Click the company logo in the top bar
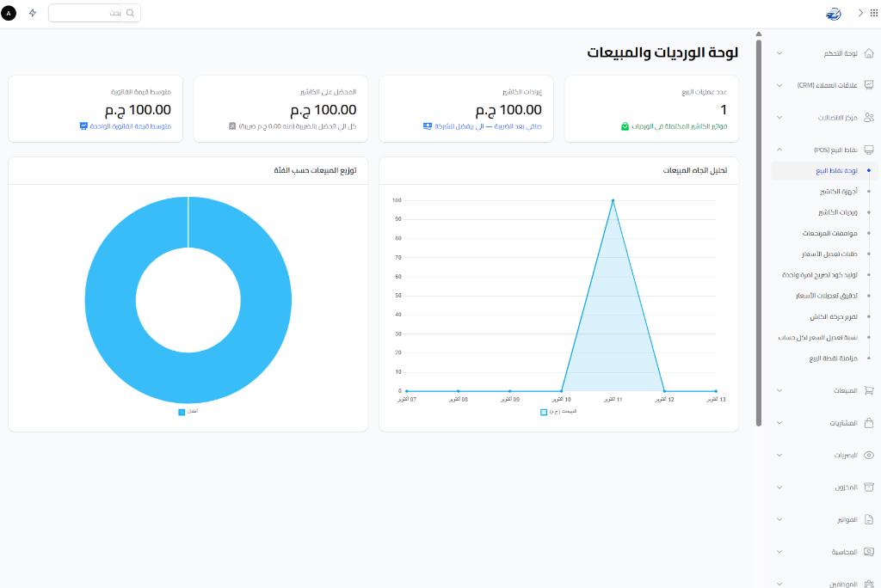Viewport: 881px width, 588px height. (833, 14)
